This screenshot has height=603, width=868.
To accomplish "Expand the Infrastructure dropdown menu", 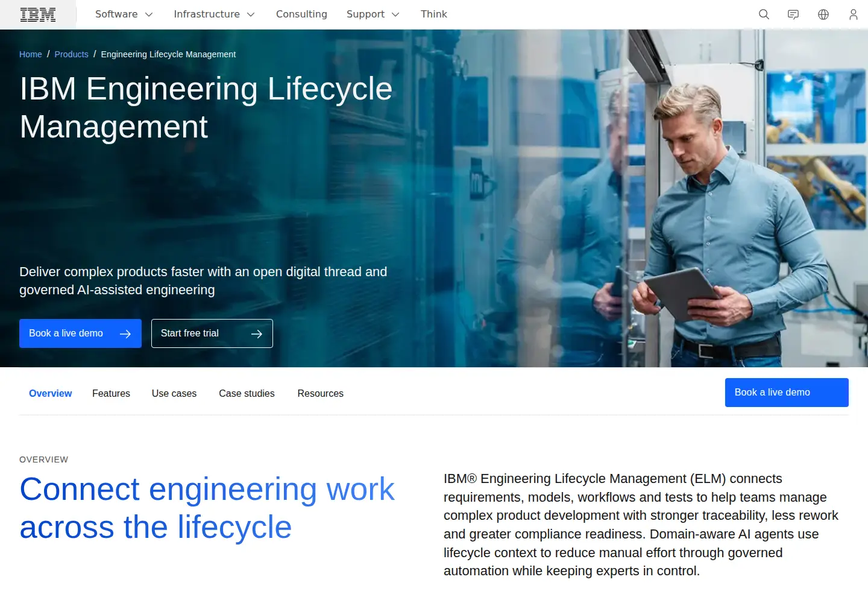I will coord(214,14).
